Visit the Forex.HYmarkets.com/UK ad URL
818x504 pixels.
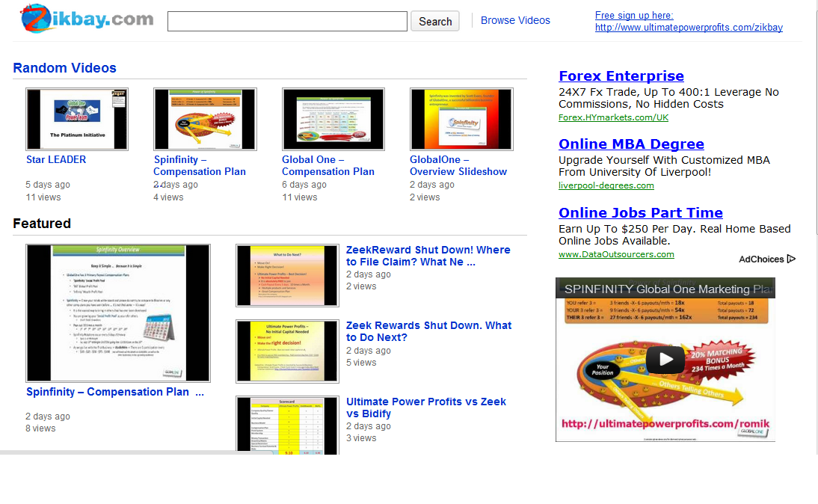[613, 118]
